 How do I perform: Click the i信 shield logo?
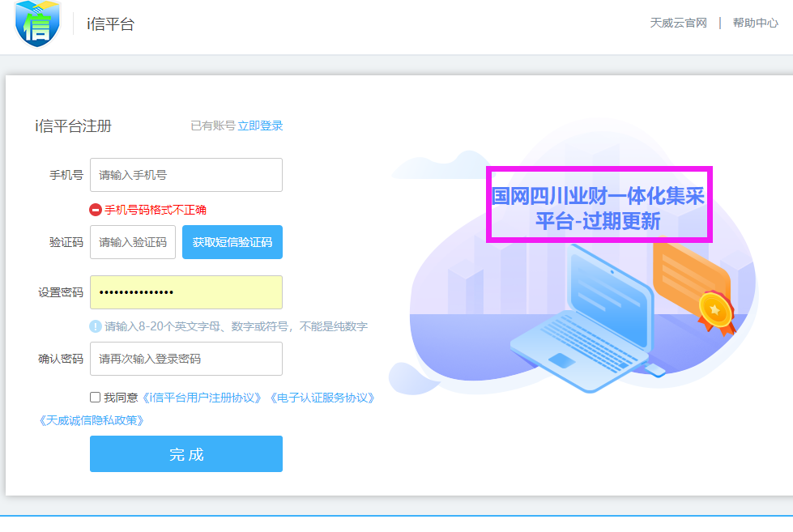[x=37, y=23]
